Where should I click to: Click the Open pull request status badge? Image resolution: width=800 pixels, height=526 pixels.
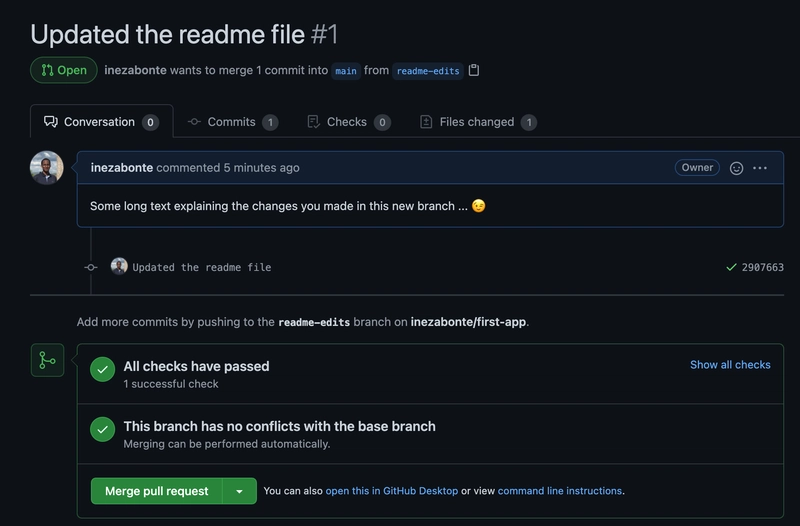pos(64,70)
